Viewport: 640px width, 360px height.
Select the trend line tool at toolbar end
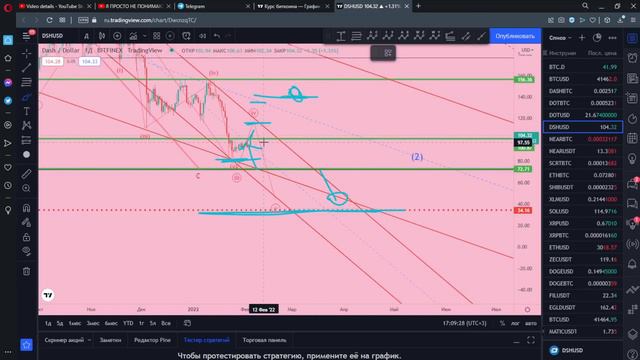point(482,36)
